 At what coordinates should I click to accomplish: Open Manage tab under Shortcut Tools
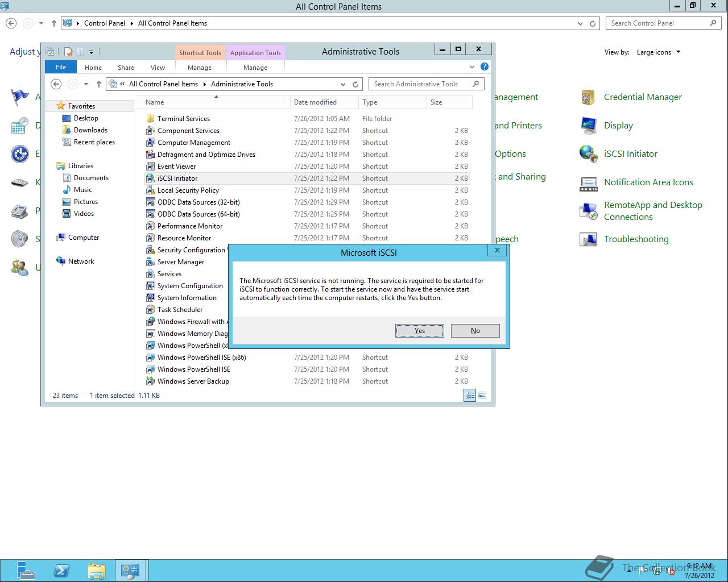coord(200,68)
